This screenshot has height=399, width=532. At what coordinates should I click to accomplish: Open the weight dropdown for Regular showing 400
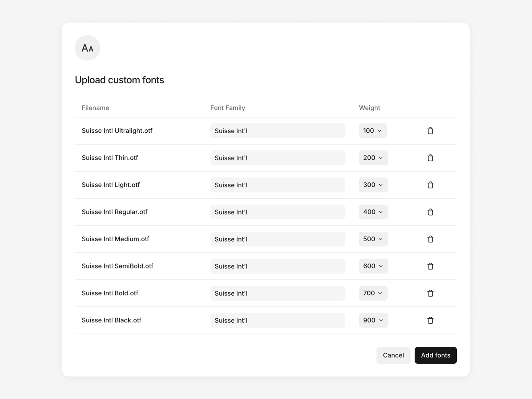tap(373, 212)
